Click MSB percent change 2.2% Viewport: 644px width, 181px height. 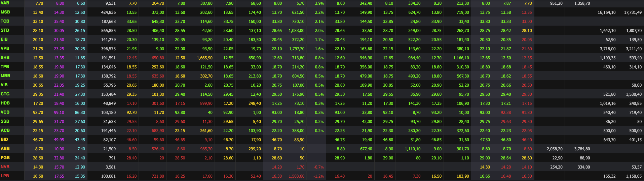319,12
